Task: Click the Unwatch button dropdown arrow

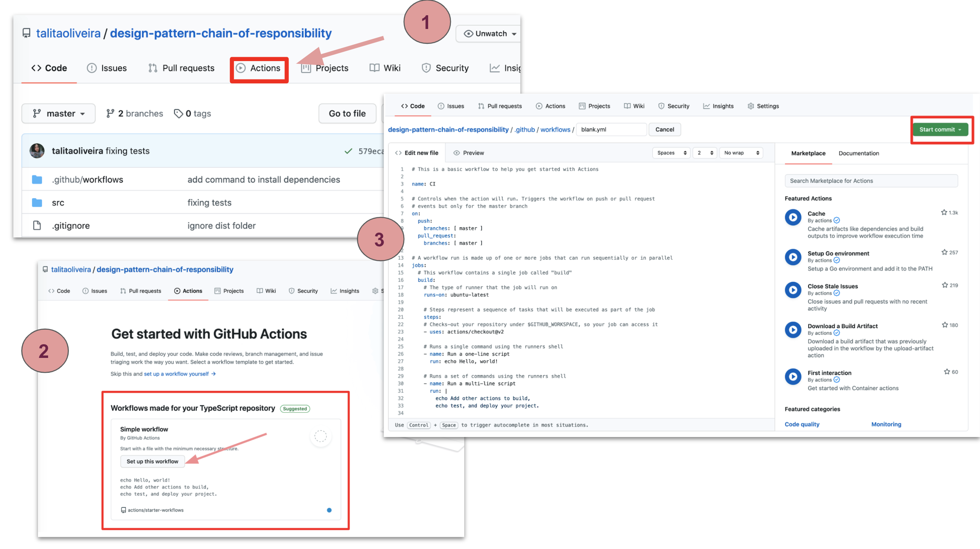Action: (x=513, y=33)
